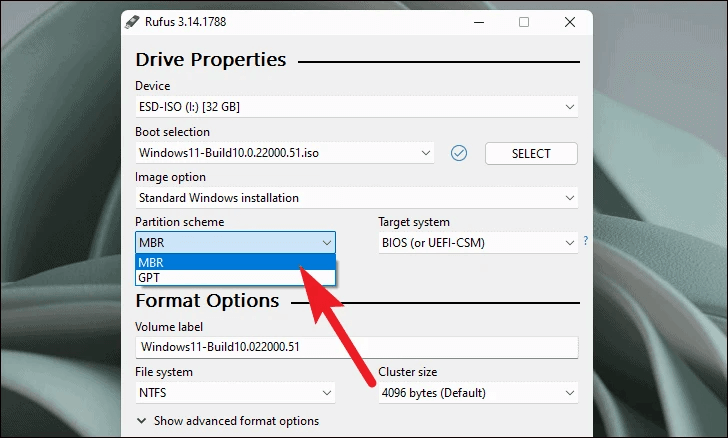Open the Target system dropdown
The height and width of the screenshot is (438, 728).
pyautogui.click(x=475, y=242)
